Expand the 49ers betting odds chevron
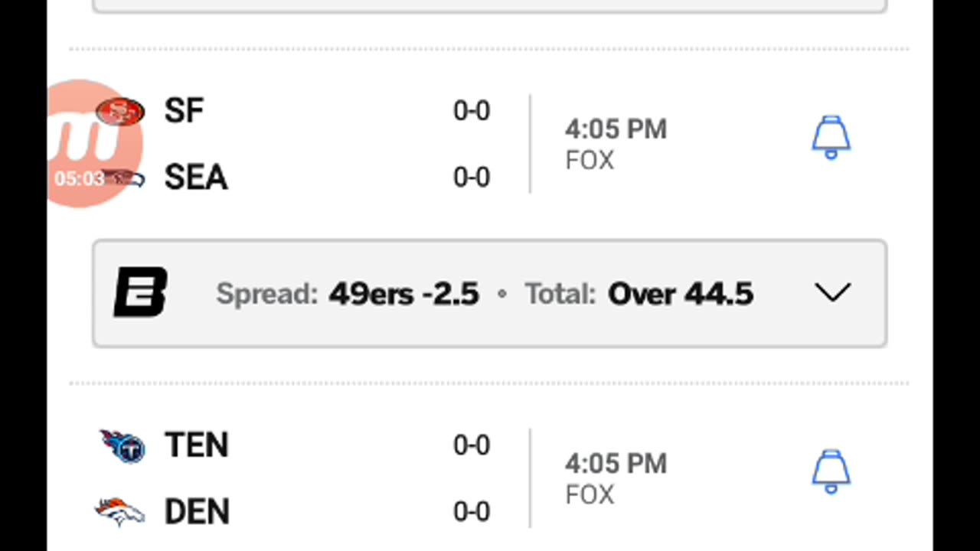This screenshot has height=551, width=980. (x=833, y=293)
